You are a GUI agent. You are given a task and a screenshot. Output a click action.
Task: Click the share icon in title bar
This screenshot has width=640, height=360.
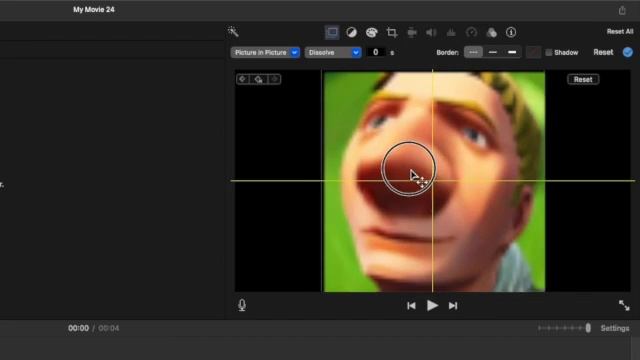622,10
